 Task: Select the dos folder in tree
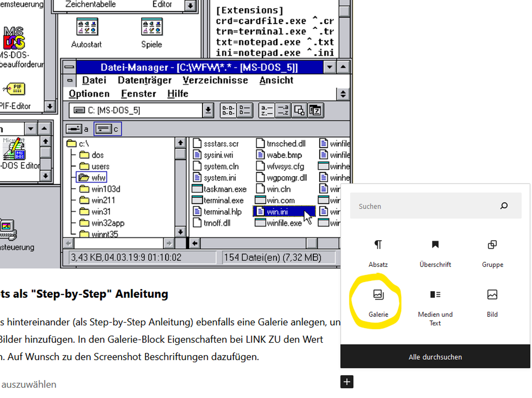(x=92, y=155)
